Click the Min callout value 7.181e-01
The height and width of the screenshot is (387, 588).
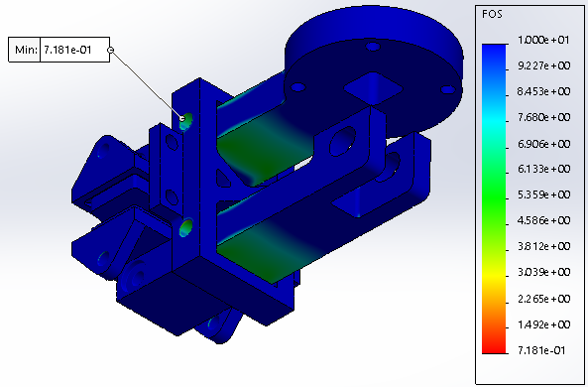[67, 50]
